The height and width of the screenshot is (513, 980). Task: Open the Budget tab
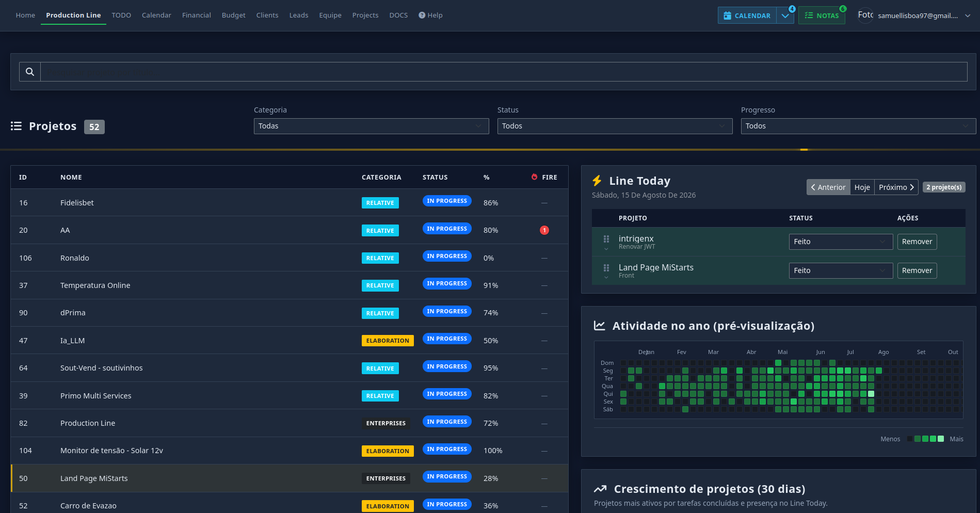pyautogui.click(x=234, y=15)
